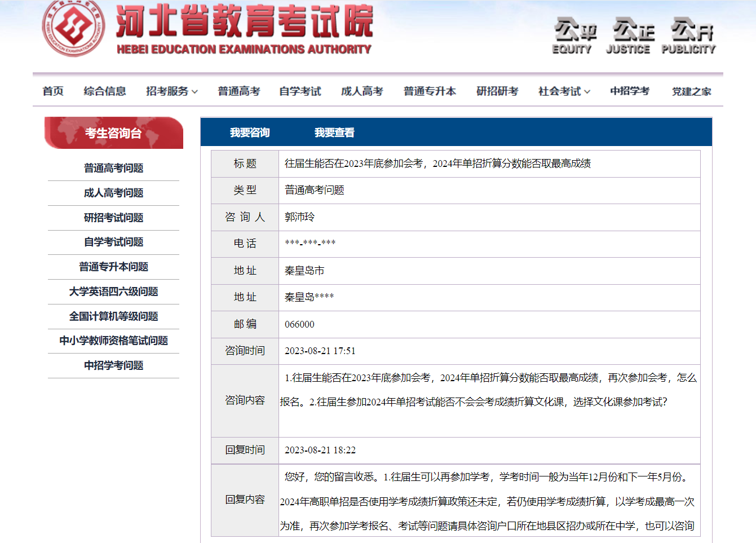Open 成人高考 navigation item
This screenshot has width=756, height=543.
(362, 91)
